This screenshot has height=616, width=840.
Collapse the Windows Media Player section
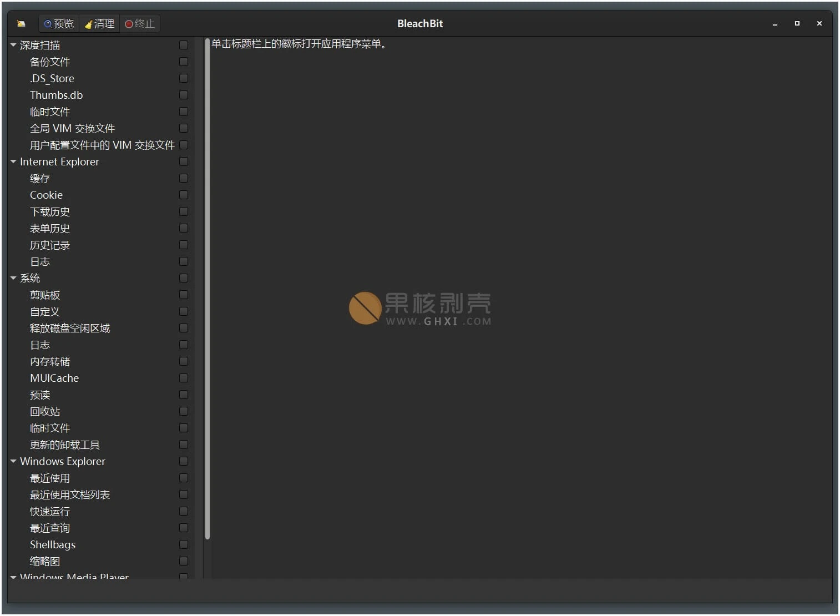13,577
